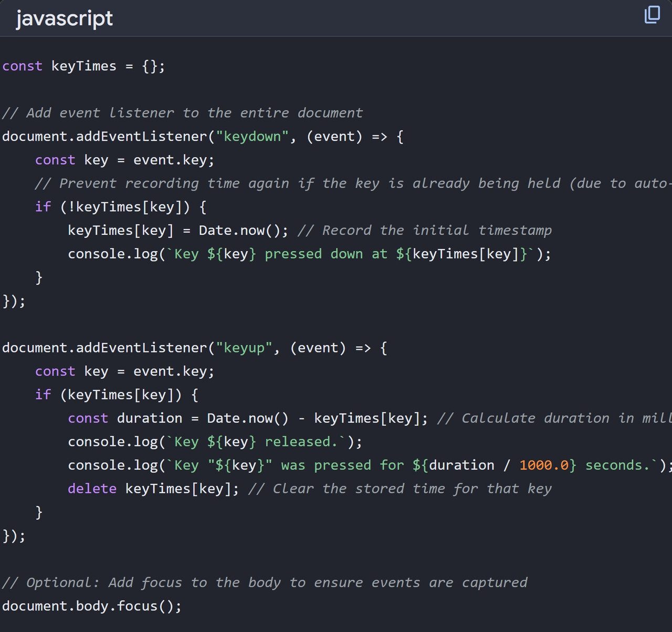Click the "document.body.focus();" line
This screenshot has width=672, height=632.
(x=92, y=606)
